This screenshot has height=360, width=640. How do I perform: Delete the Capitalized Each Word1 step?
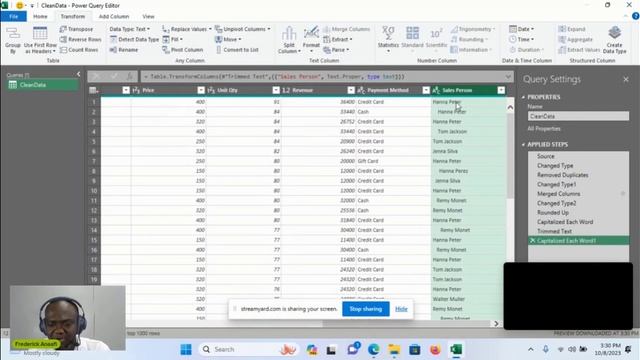(x=532, y=240)
